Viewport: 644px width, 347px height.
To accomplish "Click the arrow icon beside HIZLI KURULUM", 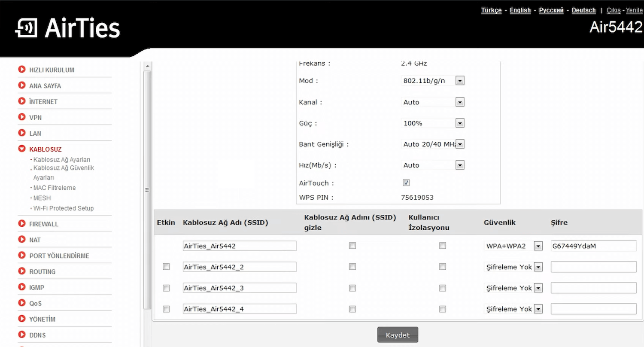I will 22,70.
